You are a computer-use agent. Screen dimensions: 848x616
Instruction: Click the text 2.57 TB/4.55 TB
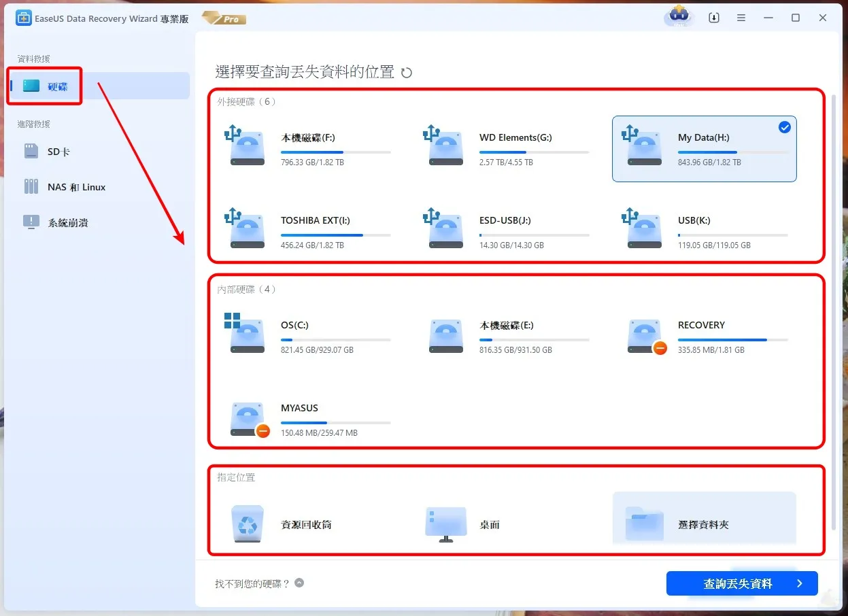[x=506, y=162]
